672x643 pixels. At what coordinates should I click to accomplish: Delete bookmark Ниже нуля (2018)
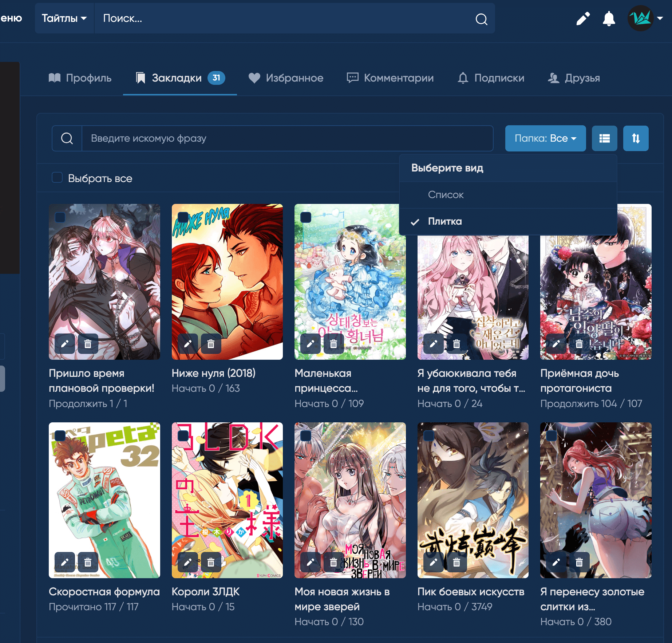[211, 344]
